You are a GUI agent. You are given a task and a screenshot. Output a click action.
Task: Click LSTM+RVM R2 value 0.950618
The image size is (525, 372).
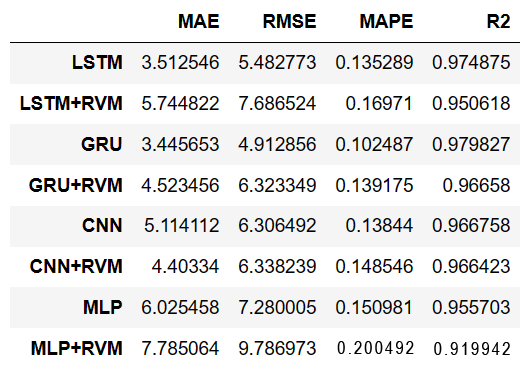tap(471, 103)
